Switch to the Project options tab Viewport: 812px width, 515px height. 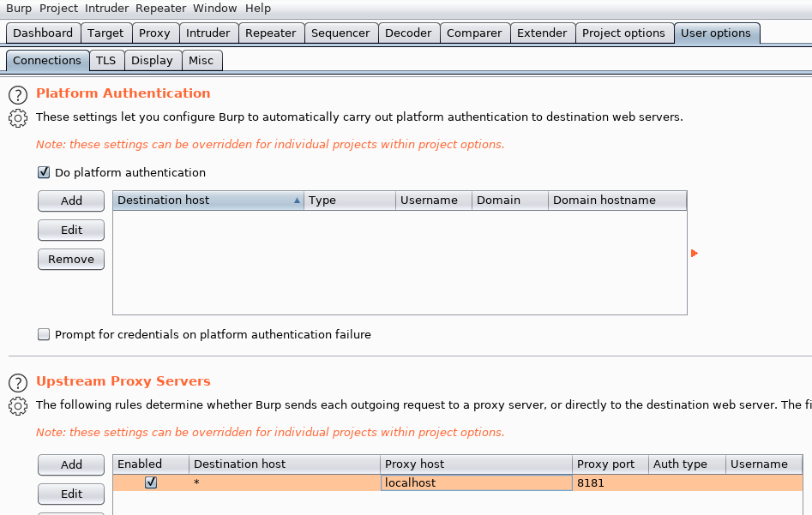(623, 33)
